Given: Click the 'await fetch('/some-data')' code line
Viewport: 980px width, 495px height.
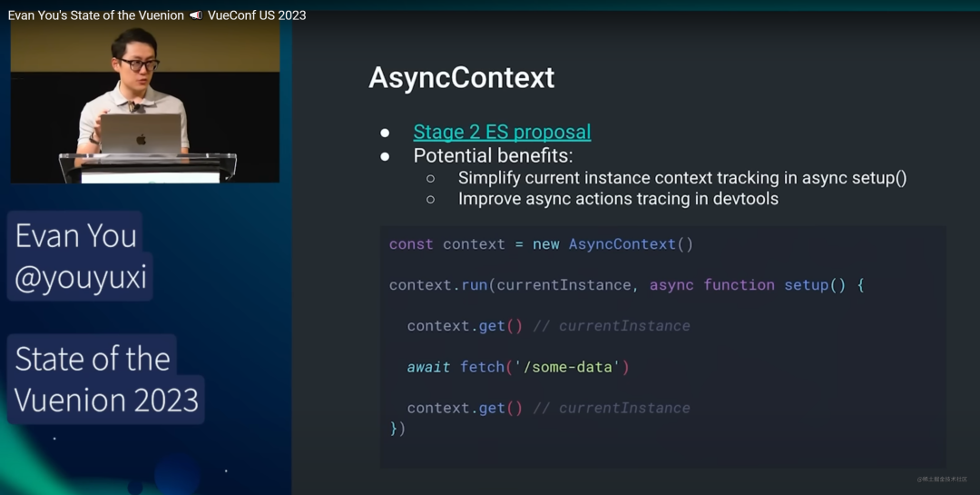Looking at the screenshot, I should click(x=518, y=367).
